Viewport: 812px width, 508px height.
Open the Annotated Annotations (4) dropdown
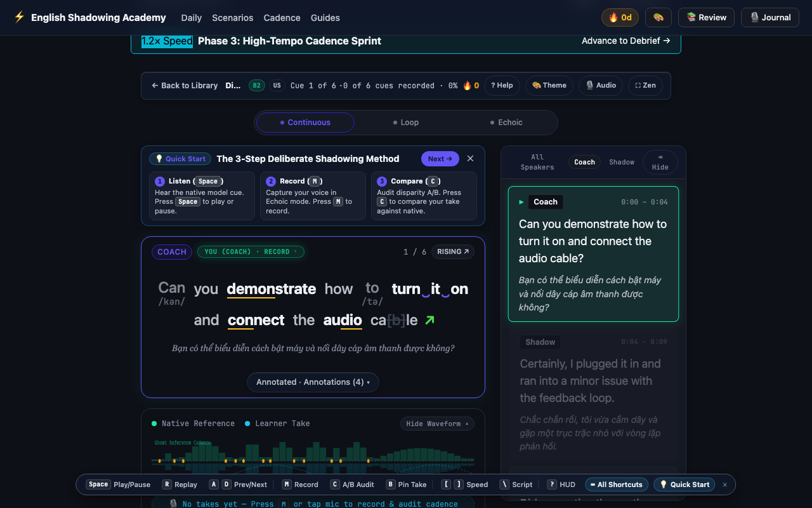[313, 382]
